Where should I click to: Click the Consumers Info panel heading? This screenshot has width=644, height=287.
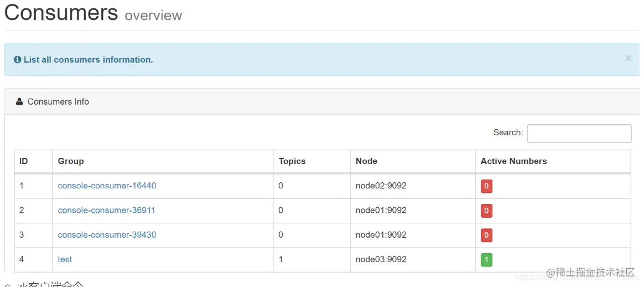click(58, 102)
